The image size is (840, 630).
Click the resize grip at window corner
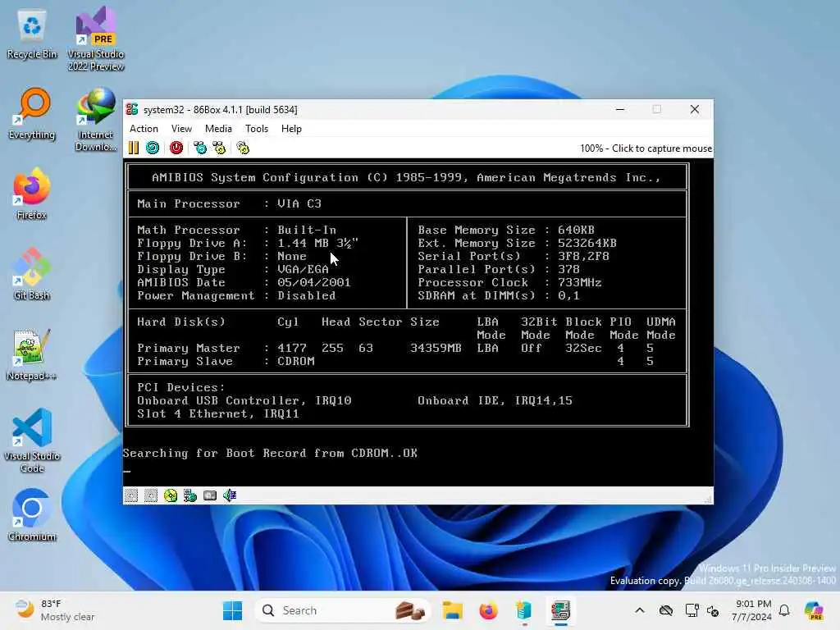point(708,500)
